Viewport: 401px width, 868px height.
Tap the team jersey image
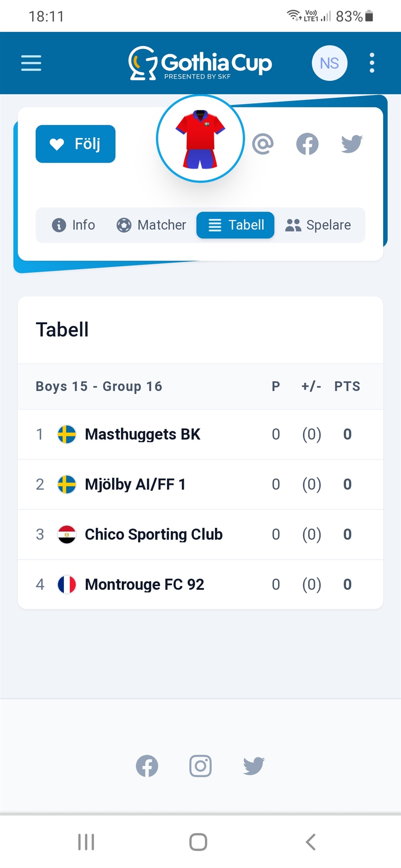tap(200, 139)
